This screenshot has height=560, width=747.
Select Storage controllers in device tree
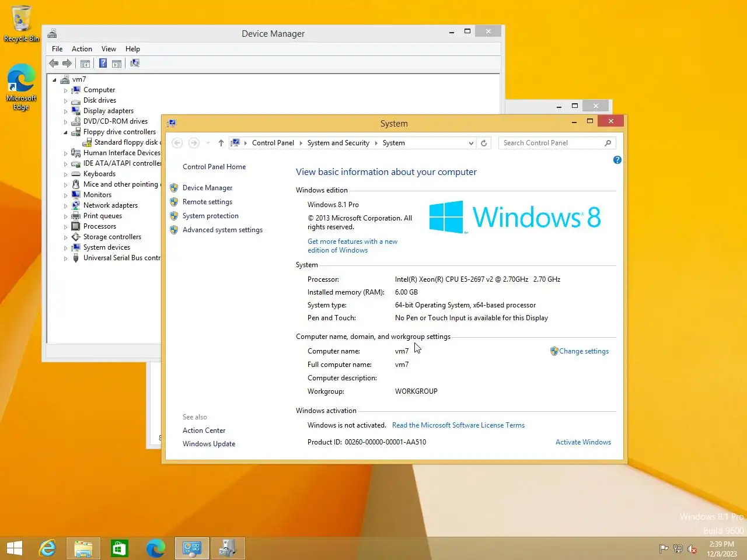[x=112, y=237]
